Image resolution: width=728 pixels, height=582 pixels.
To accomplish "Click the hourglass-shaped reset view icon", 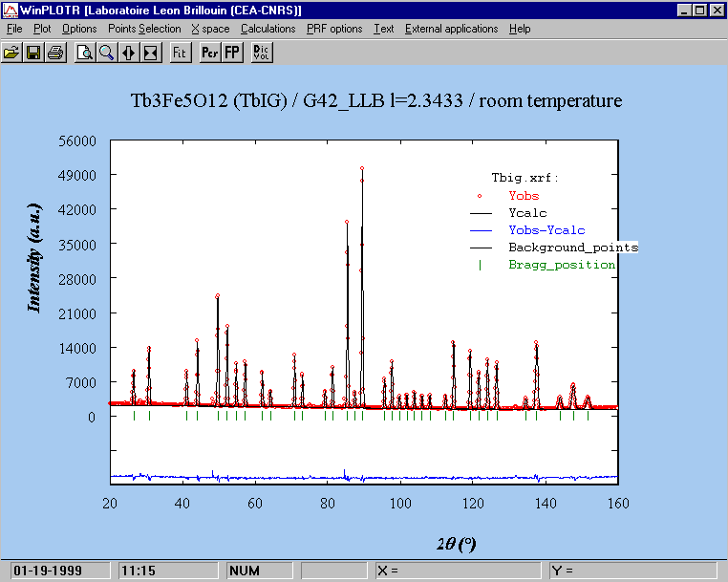I will pyautogui.click(x=150, y=53).
